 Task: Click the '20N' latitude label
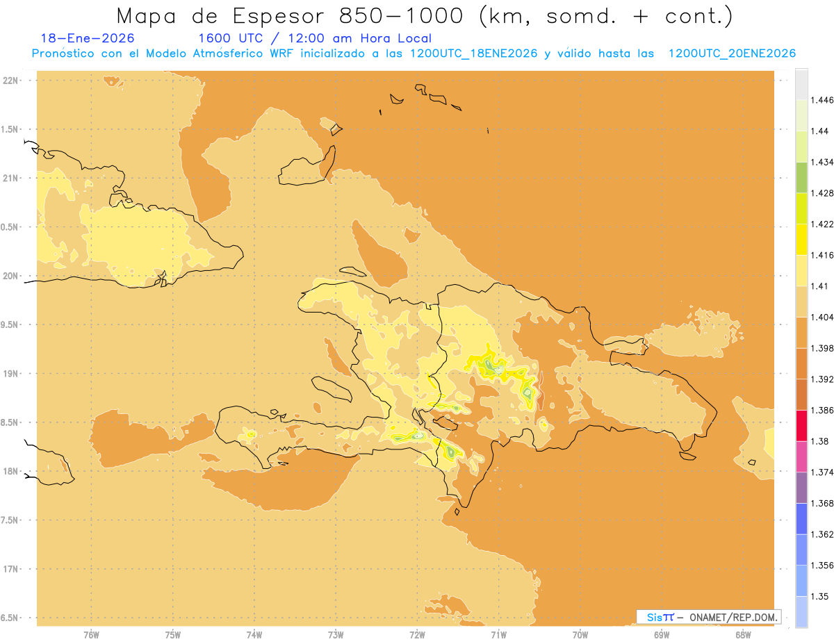(x=10, y=276)
